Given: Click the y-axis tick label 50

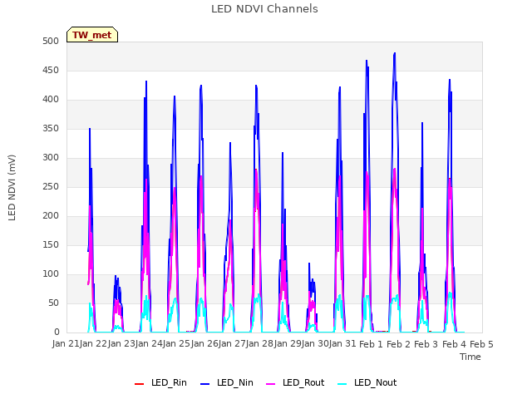Looking at the screenshot, I should (53, 303).
